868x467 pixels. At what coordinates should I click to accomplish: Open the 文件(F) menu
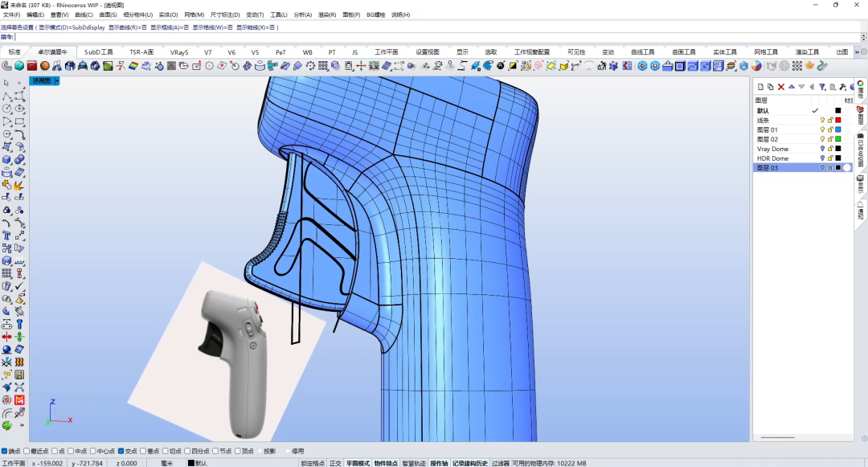pos(11,14)
